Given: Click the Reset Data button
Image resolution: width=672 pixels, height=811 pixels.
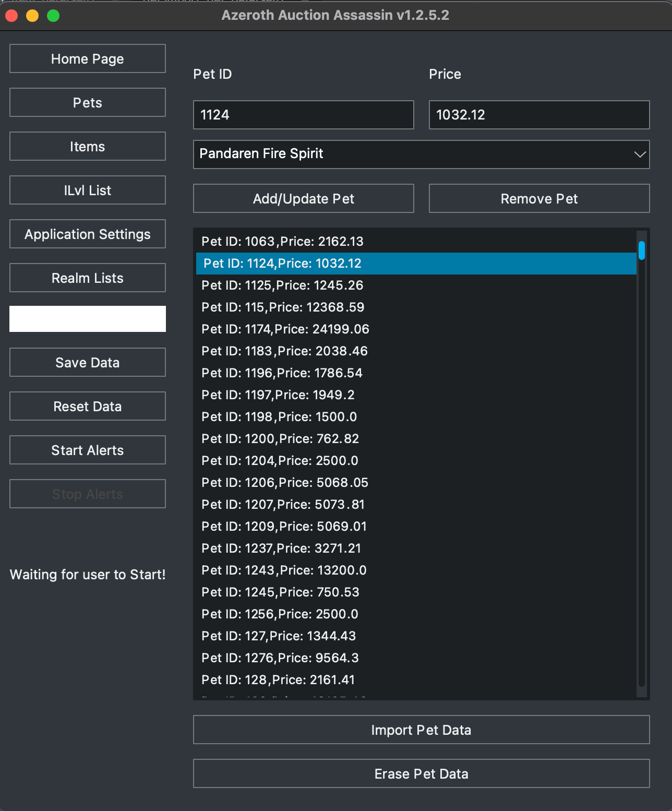Looking at the screenshot, I should pyautogui.click(x=88, y=406).
